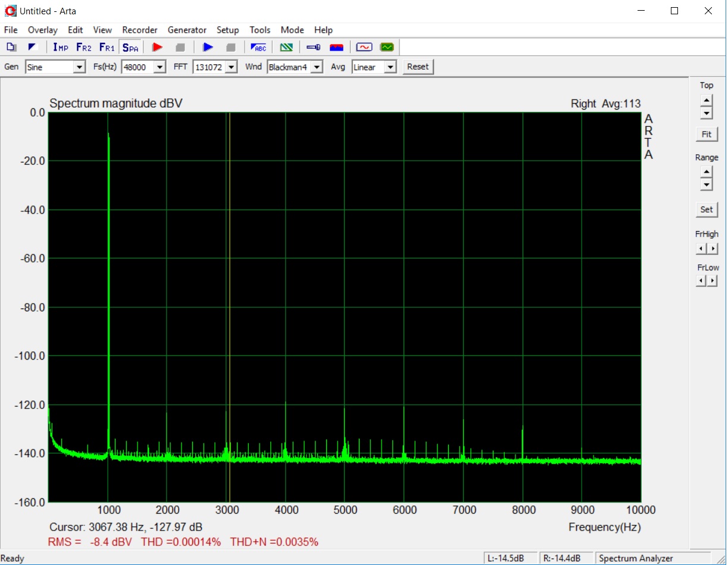Switch to FR1 single-channel mode
The height and width of the screenshot is (565, 728).
pos(107,47)
